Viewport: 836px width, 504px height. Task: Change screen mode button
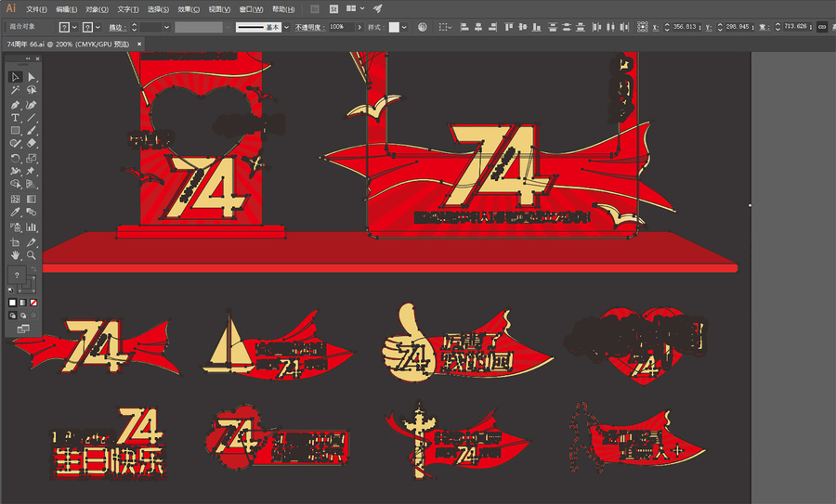tap(23, 330)
